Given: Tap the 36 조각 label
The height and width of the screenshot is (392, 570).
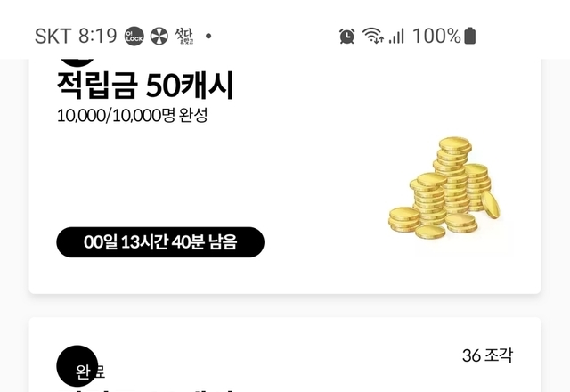Looking at the screenshot, I should 487,355.
